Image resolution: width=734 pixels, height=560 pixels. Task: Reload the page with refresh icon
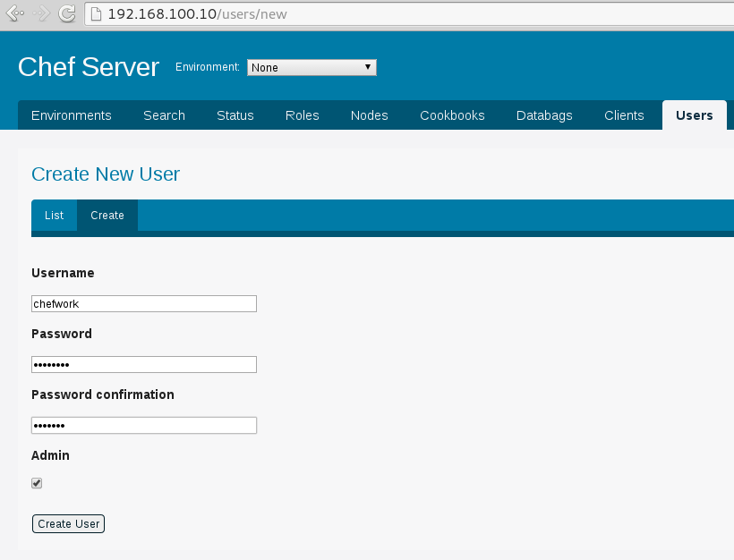click(67, 13)
